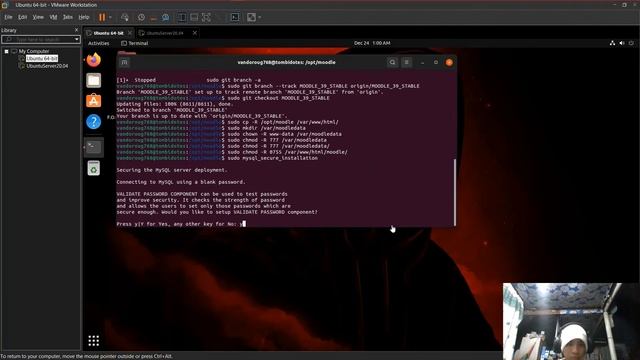
Task: Launch Firefox from the Ubuntu dock
Action: click(x=93, y=60)
